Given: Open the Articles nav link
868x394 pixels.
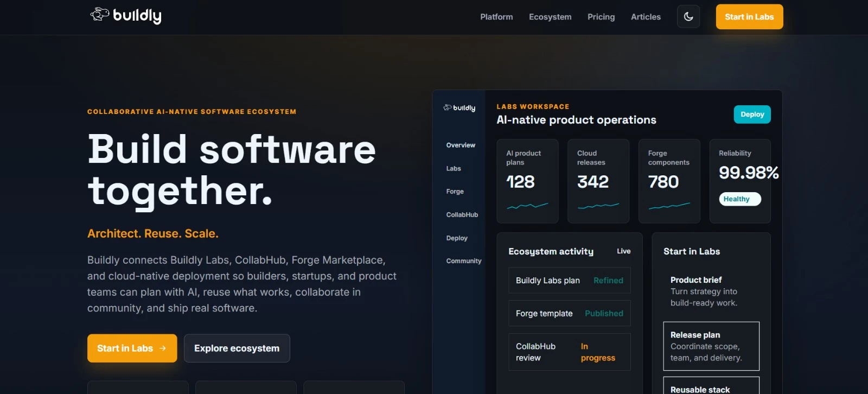Looking at the screenshot, I should (646, 17).
